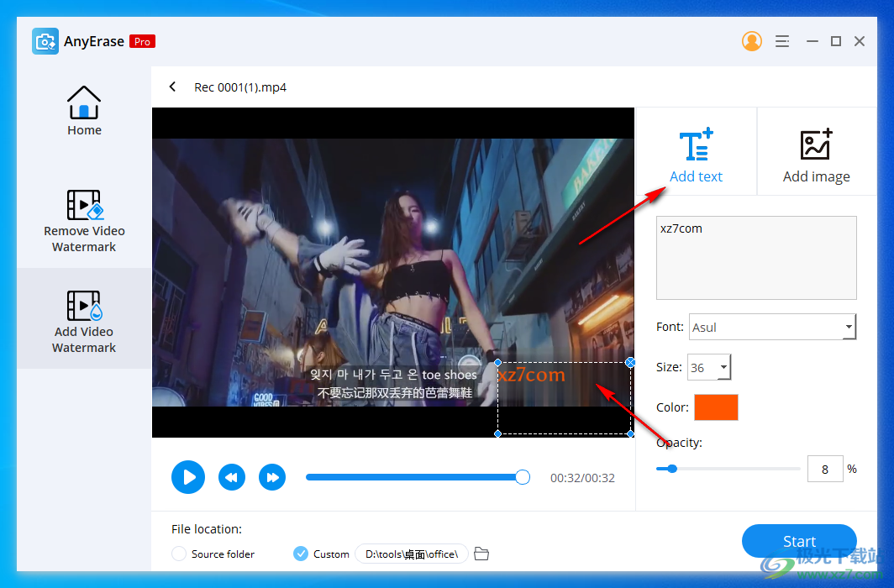Viewport: 894px width, 588px height.
Task: Open the Home screen
Action: point(84,109)
